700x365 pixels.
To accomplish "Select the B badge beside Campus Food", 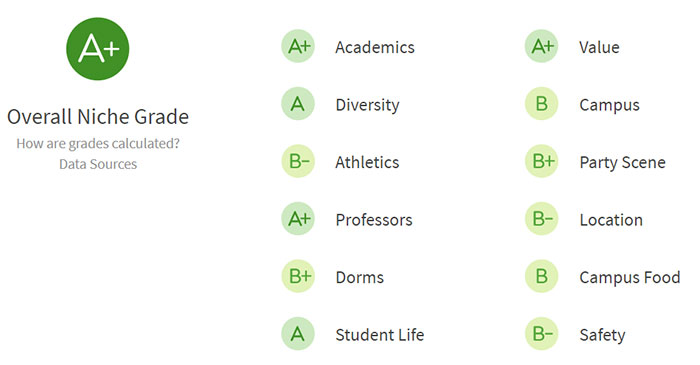I will pos(542,276).
